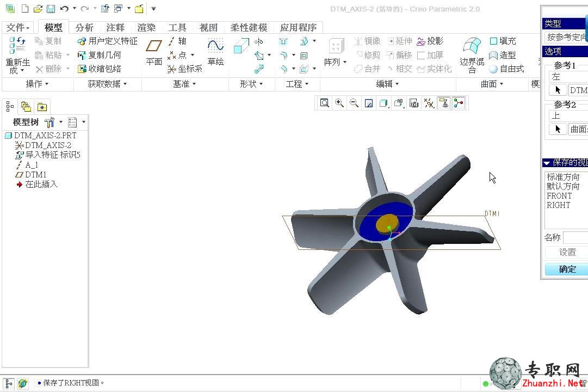Screen dimensions: 588x392
Task: Open a file via the folder icon
Action: coord(38,9)
